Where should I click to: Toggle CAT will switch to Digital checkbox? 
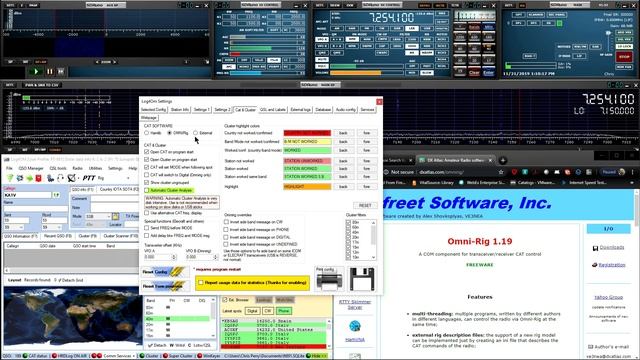(x=147, y=175)
